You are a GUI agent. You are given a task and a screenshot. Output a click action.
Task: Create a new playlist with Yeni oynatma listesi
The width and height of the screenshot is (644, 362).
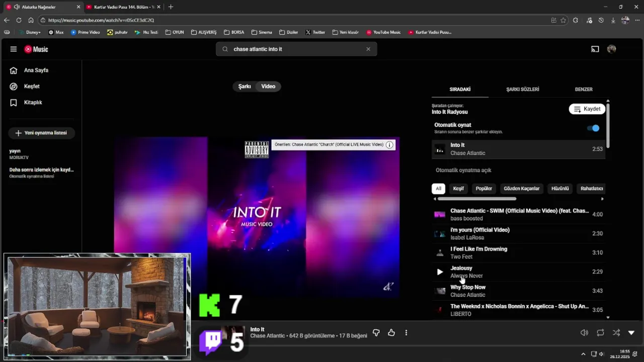[41, 133]
